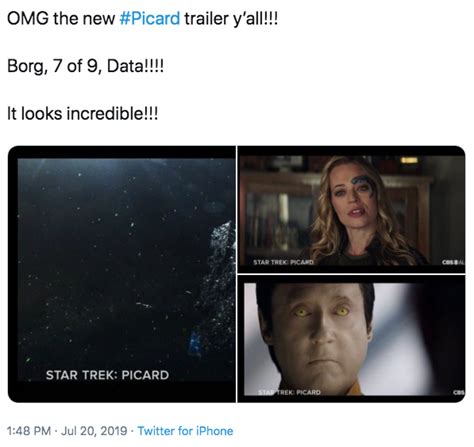Open the #Picard hashtag link
474x447 pixels.
tap(150, 18)
